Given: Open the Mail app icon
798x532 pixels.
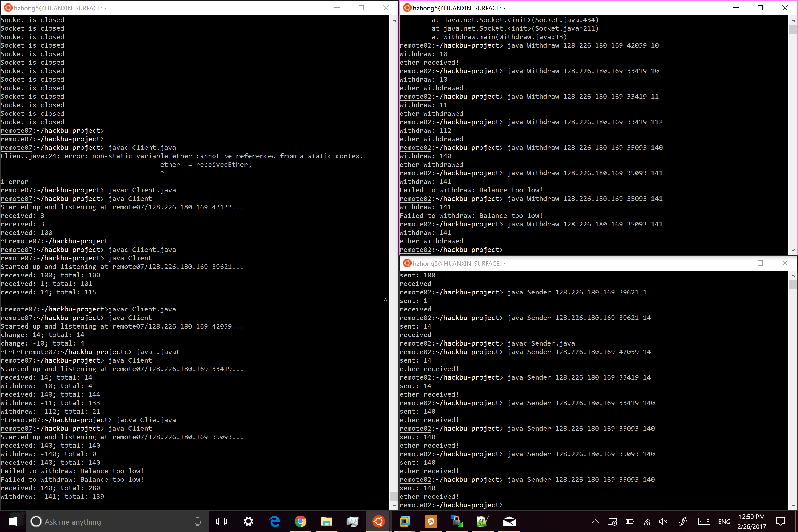Looking at the screenshot, I should click(509, 521).
